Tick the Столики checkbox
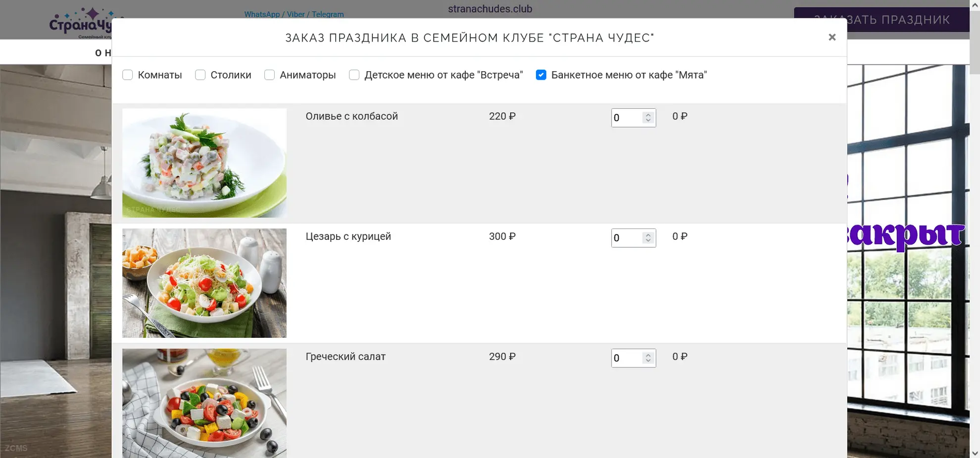Image resolution: width=980 pixels, height=458 pixels. 200,75
